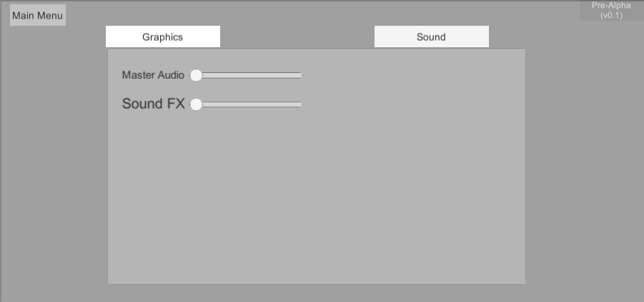Click the "Pre-Alpha" text in the corner
644x302 pixels.
pos(611,5)
